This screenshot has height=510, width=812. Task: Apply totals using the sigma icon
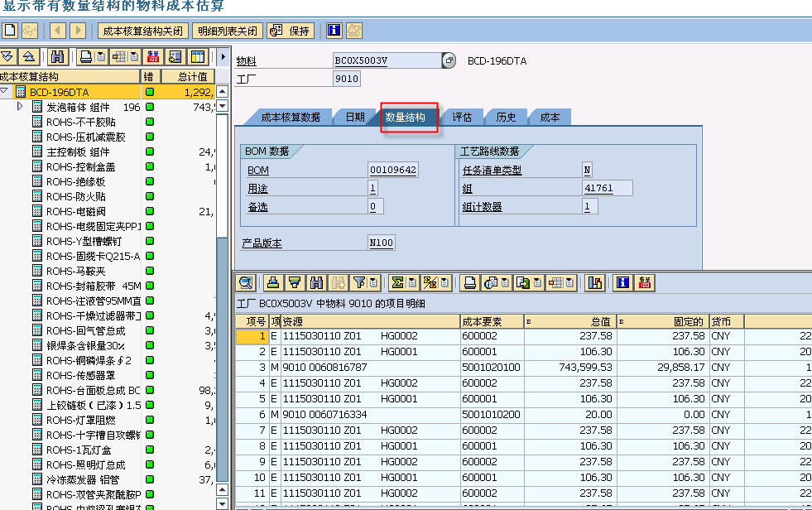pyautogui.click(x=396, y=282)
